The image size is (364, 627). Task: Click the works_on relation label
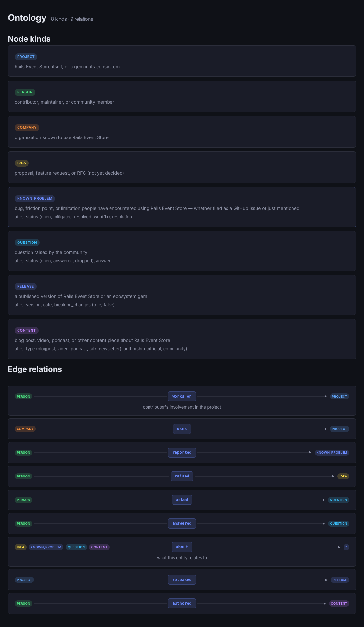tap(182, 396)
